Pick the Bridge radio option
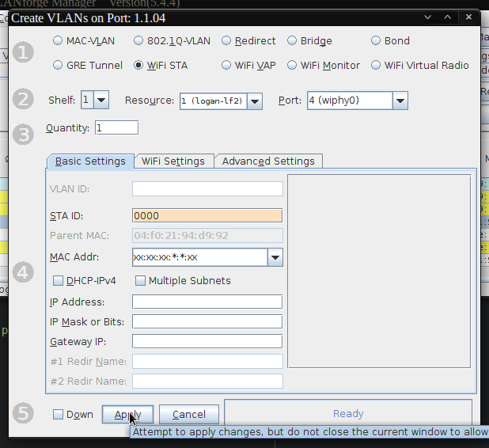The image size is (489, 448). point(293,41)
